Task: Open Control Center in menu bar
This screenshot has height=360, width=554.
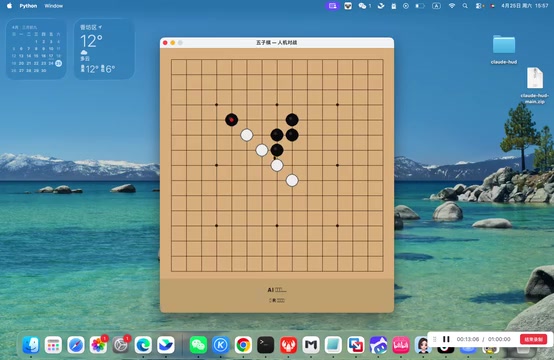Action: pos(479,6)
